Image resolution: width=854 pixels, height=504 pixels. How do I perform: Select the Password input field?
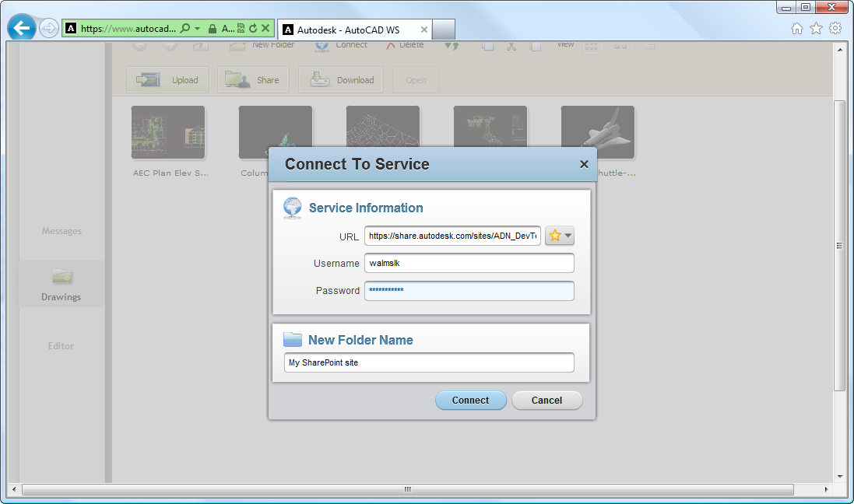point(469,291)
